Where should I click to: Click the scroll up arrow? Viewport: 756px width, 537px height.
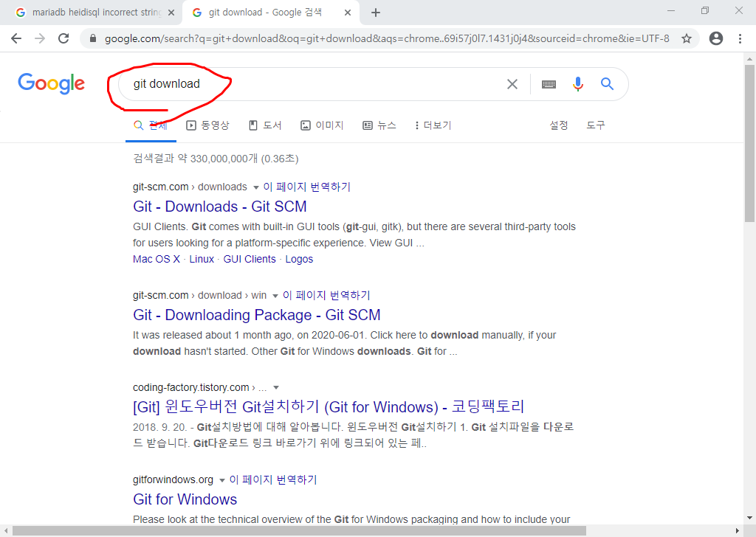tap(749, 59)
